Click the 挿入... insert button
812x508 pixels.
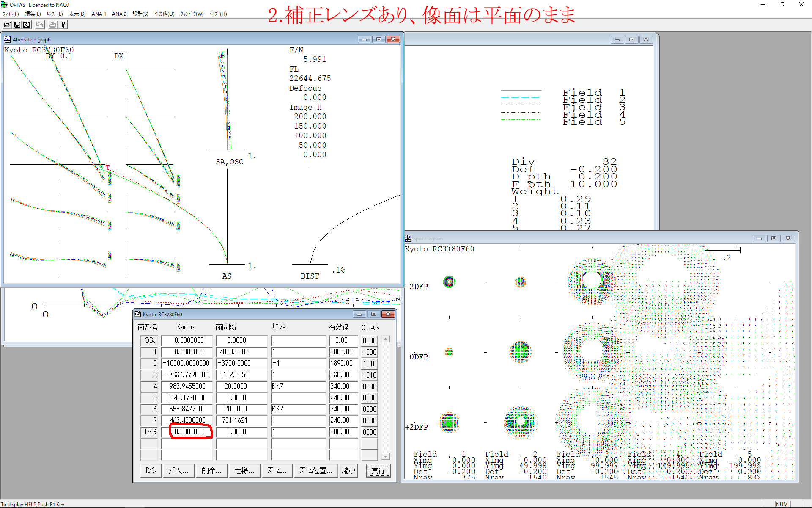[x=178, y=471]
